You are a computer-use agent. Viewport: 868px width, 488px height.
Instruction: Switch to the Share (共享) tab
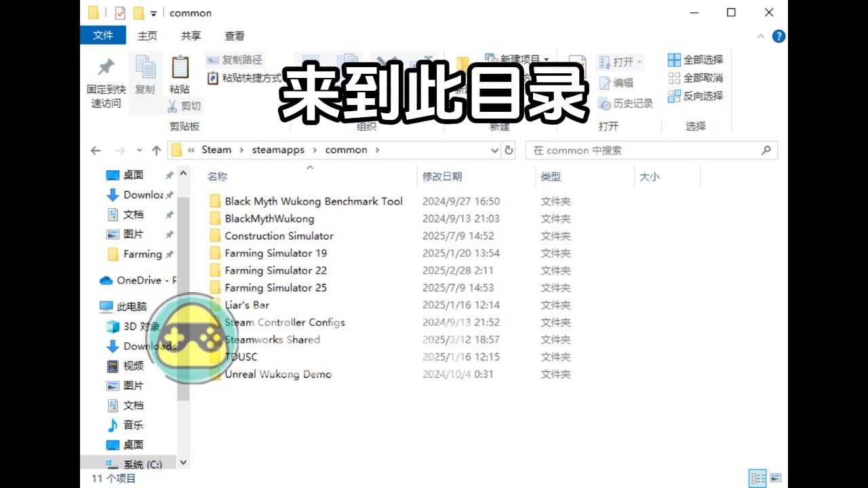(191, 36)
